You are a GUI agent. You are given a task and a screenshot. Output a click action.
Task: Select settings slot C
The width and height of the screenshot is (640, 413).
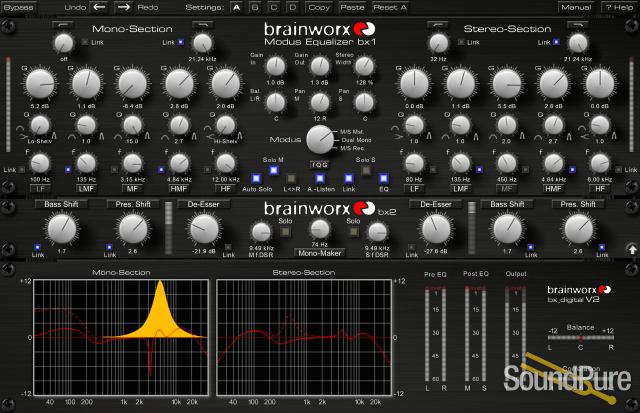pyautogui.click(x=274, y=7)
